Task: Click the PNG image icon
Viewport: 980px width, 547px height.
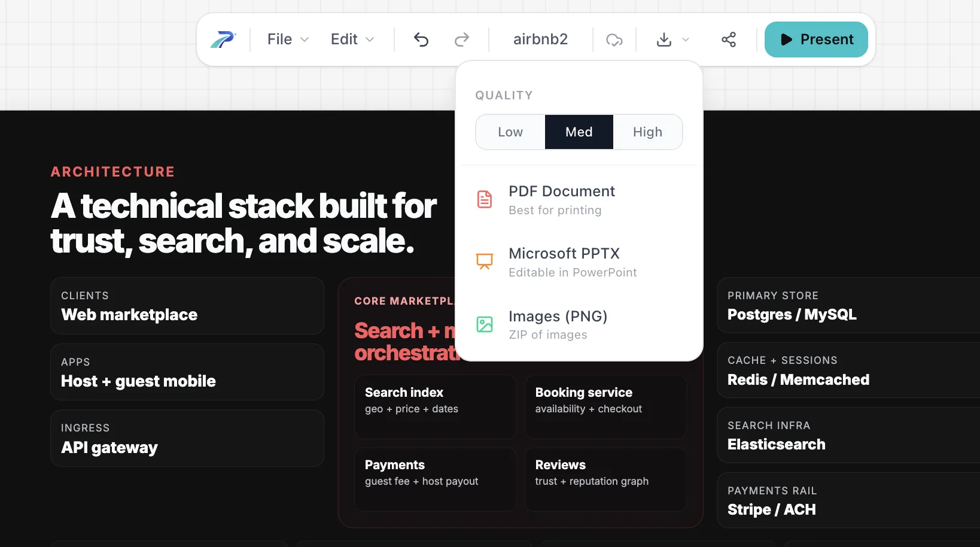Action: click(x=484, y=324)
